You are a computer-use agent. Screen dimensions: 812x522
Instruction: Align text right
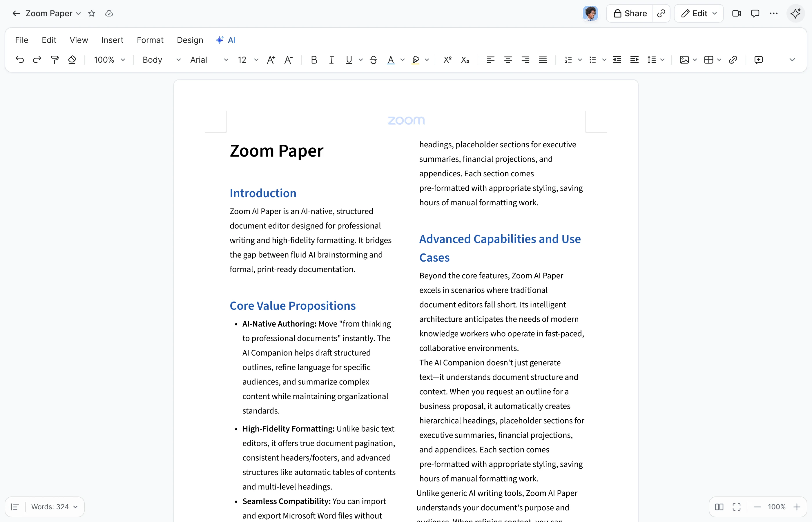[x=525, y=60]
